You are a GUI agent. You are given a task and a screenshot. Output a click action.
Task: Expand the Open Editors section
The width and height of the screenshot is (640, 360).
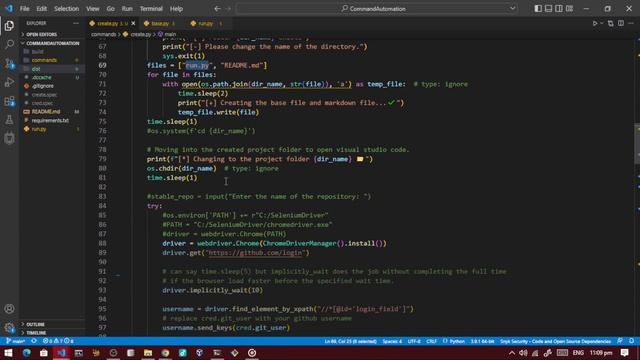52,34
